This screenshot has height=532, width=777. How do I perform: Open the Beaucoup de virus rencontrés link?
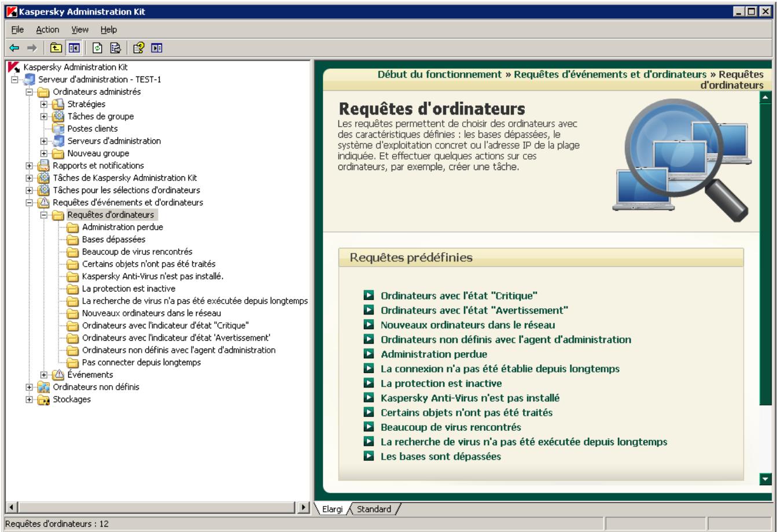click(451, 427)
